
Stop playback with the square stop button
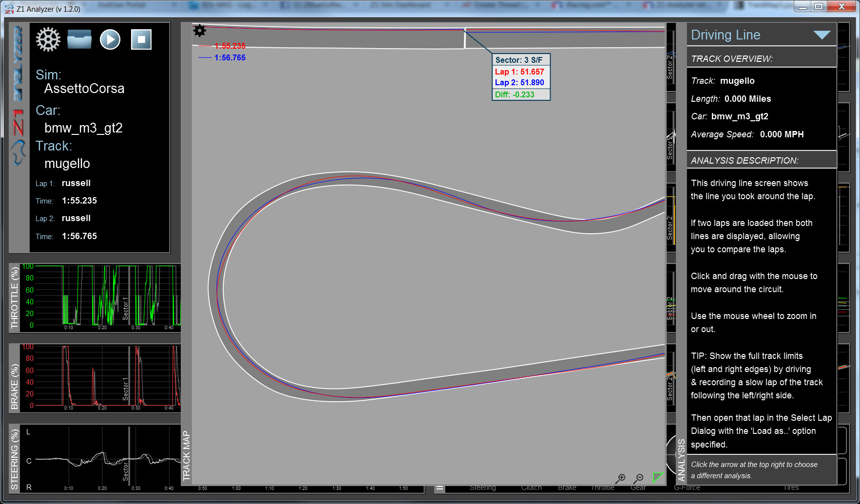point(141,39)
